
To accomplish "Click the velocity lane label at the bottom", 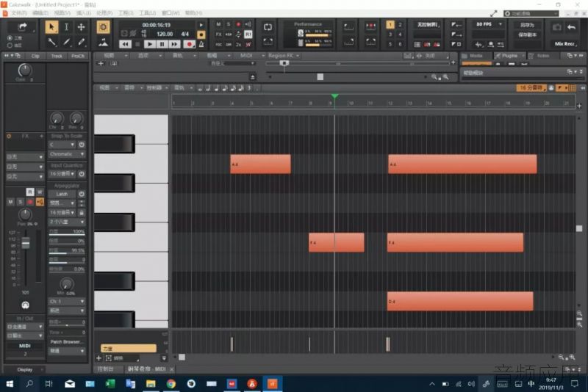I will click(128, 348).
